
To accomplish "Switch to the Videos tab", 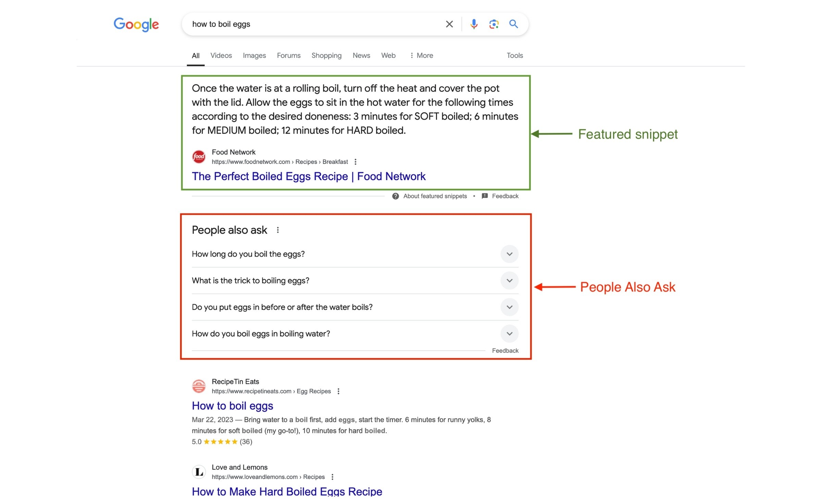I will 221,55.
